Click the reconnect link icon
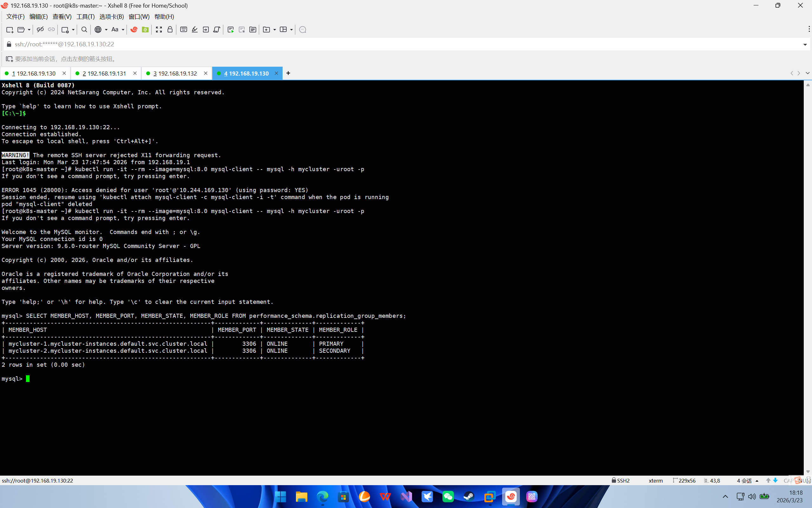This screenshot has width=812, height=508. pyautogui.click(x=51, y=30)
